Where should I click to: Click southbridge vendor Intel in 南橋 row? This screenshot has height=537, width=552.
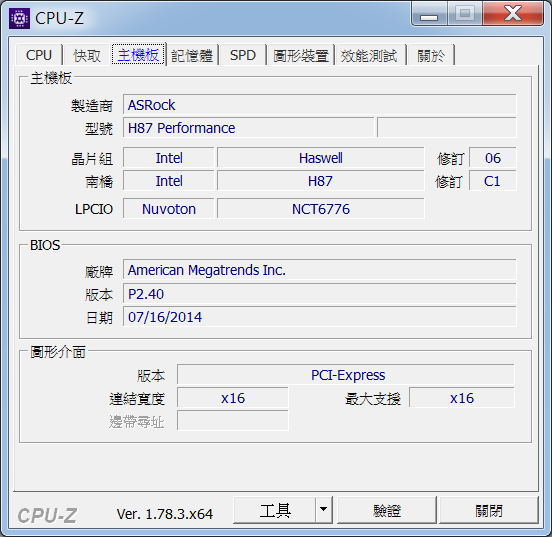(x=169, y=181)
